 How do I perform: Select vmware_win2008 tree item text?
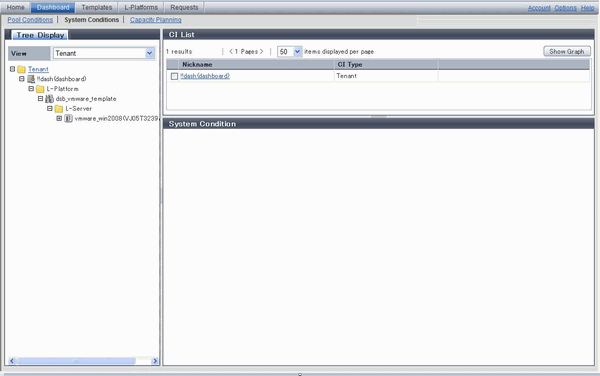(116, 119)
